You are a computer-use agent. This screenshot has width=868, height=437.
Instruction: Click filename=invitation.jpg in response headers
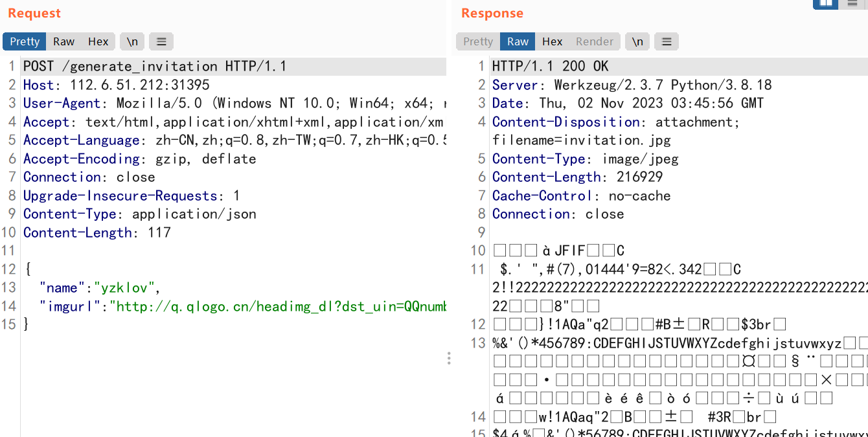(x=581, y=140)
